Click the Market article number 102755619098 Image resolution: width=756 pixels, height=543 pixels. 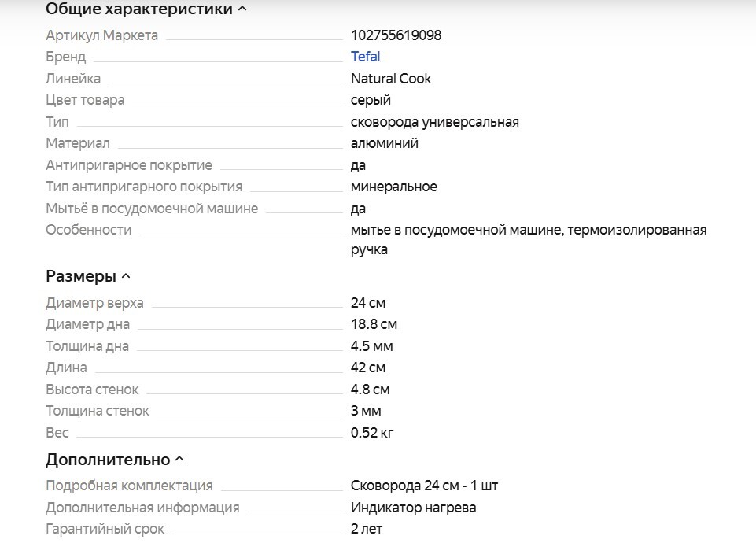click(396, 35)
